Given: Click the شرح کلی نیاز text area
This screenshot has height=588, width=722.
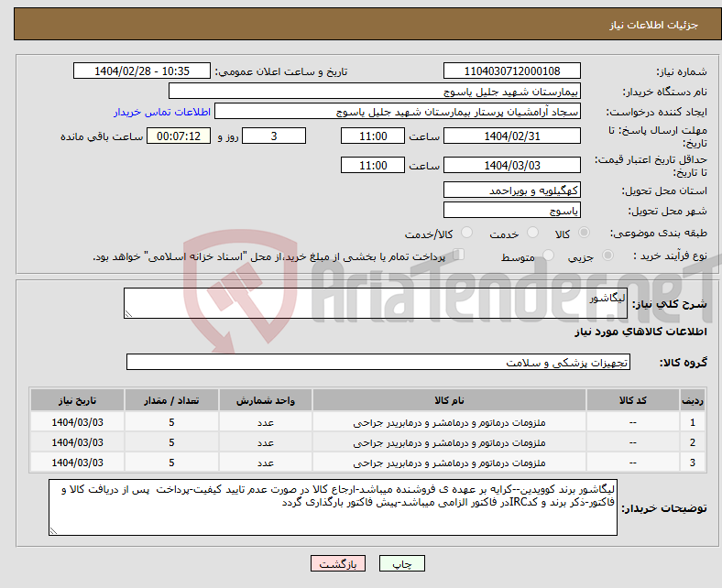Looking at the screenshot, I should point(376,303).
